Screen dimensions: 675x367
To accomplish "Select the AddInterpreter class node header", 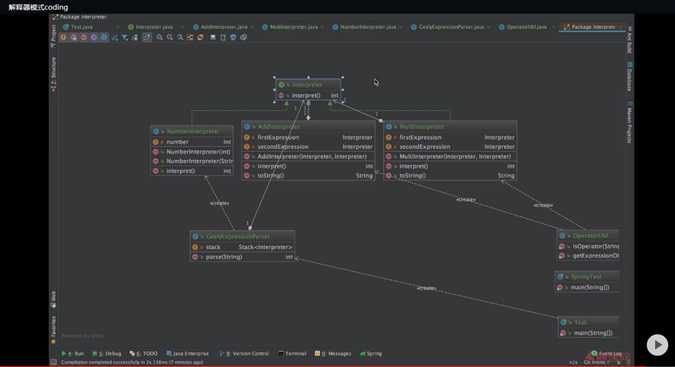I will 309,126.
